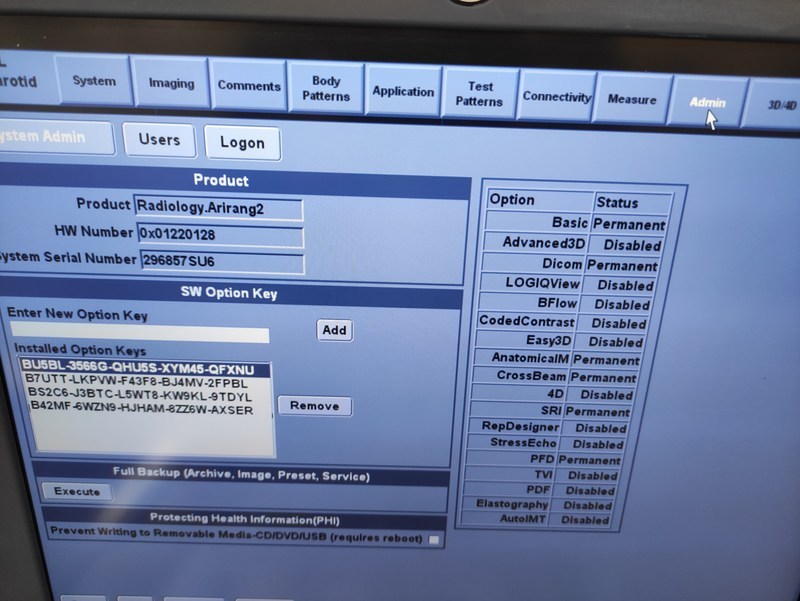Select the Admin tab

[x=707, y=102]
